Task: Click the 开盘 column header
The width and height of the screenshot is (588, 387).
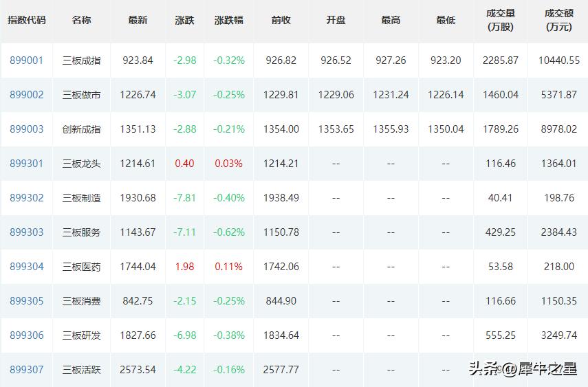Action: (336, 20)
